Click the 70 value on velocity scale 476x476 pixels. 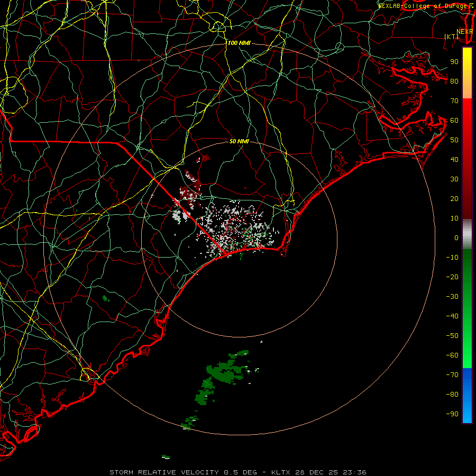coord(454,101)
